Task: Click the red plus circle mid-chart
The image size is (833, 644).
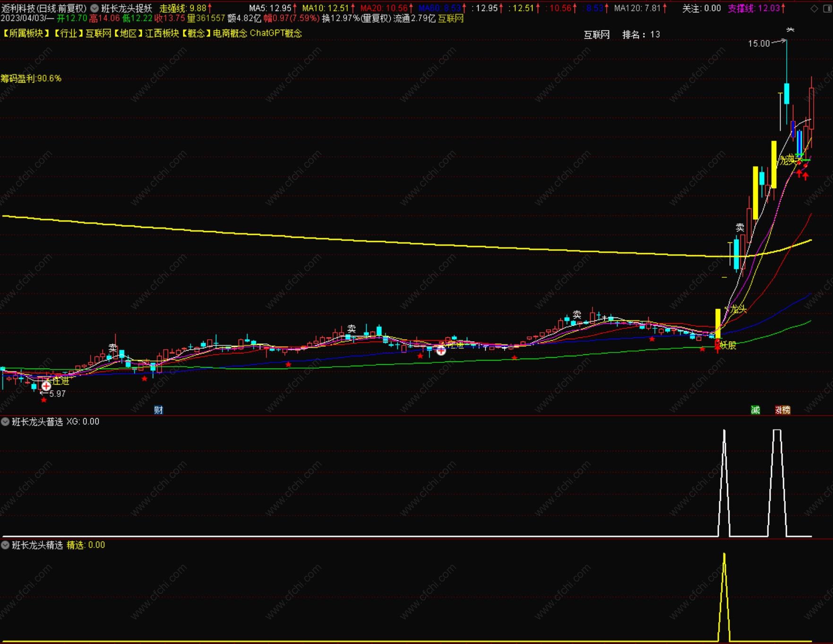Action: (441, 351)
